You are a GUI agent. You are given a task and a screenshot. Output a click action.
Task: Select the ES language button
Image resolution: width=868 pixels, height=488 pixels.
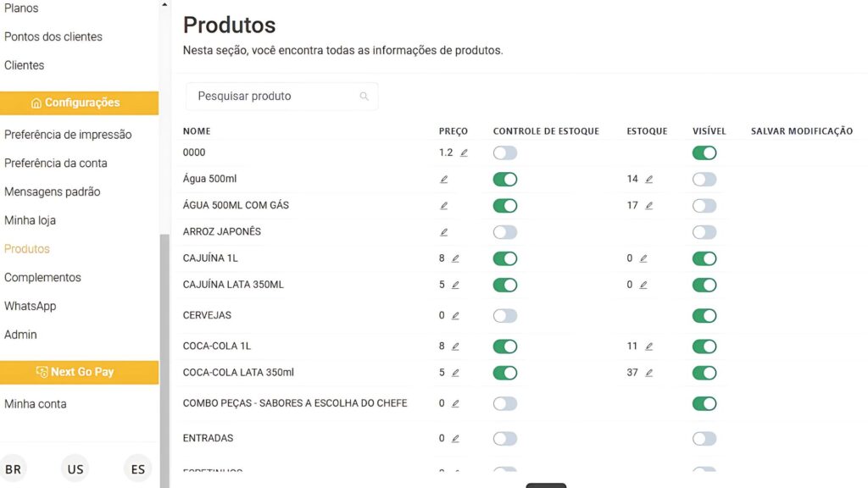click(x=138, y=469)
